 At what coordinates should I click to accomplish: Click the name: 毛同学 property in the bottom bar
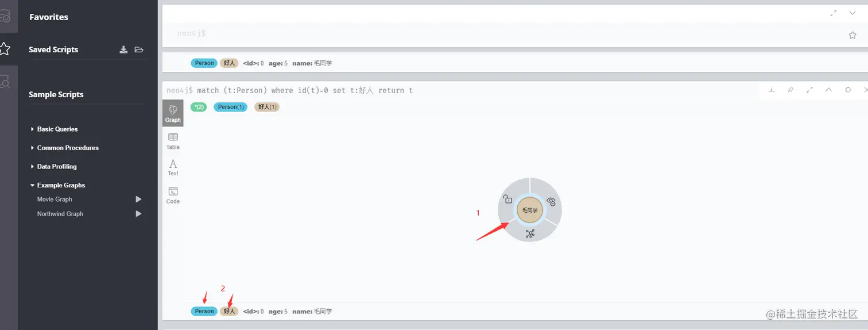pyautogui.click(x=312, y=311)
